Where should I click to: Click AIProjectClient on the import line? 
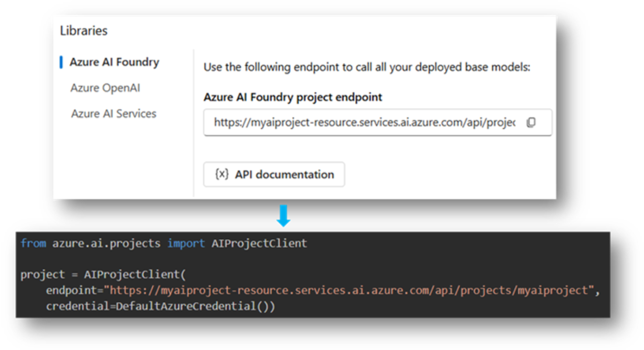tap(259, 243)
